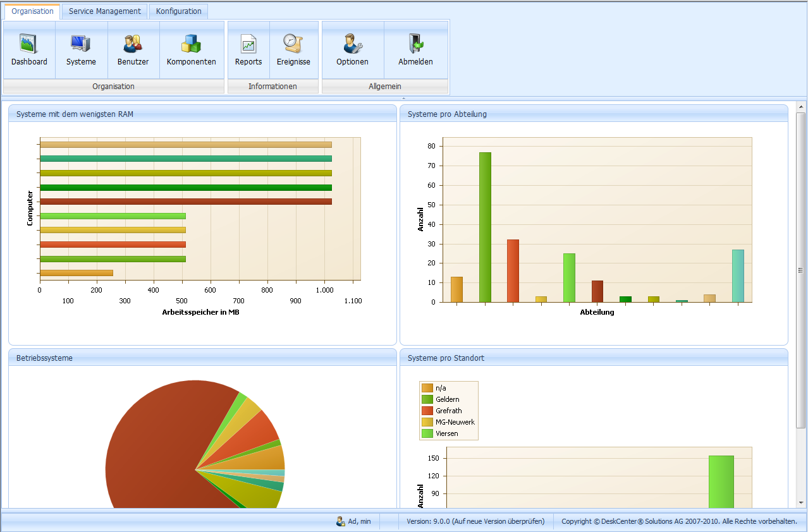Collapse the ribbon using the small arrow
Viewport: 808px width, 532px height.
click(403, 99)
